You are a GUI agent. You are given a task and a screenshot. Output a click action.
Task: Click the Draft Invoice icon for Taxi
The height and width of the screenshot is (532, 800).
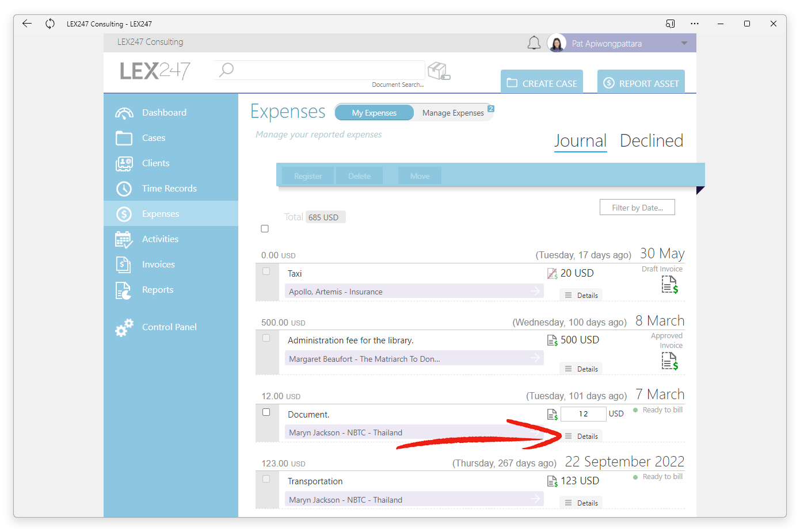pos(669,284)
